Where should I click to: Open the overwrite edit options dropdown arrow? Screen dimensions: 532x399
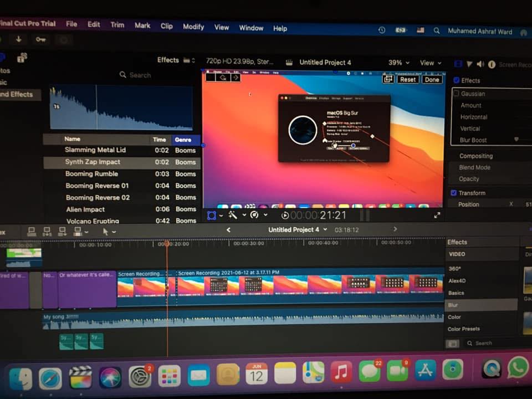[x=87, y=232]
